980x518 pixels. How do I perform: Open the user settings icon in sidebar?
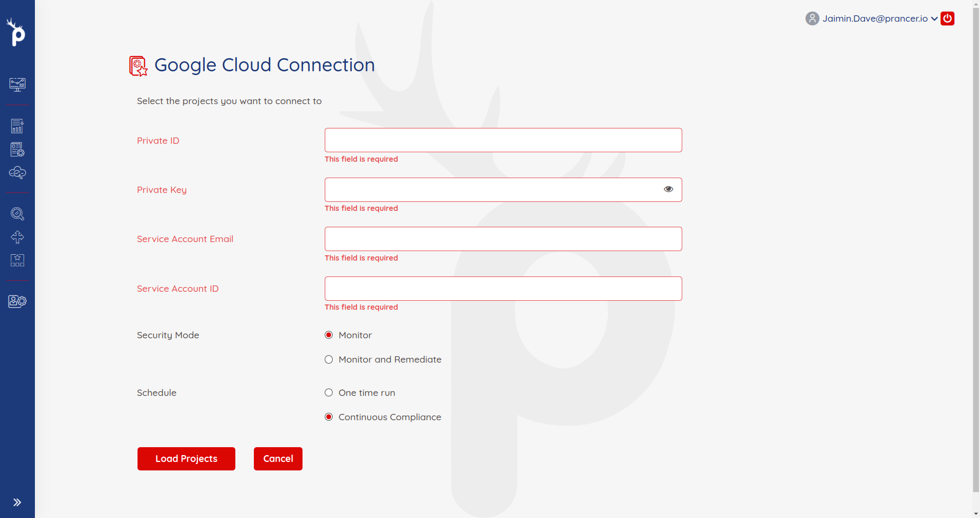(x=17, y=301)
